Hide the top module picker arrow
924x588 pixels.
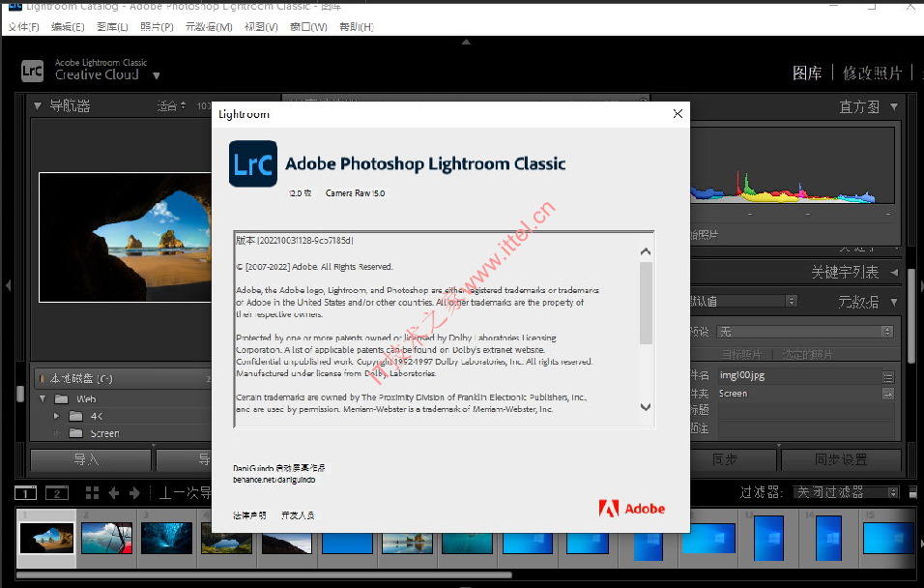466,42
